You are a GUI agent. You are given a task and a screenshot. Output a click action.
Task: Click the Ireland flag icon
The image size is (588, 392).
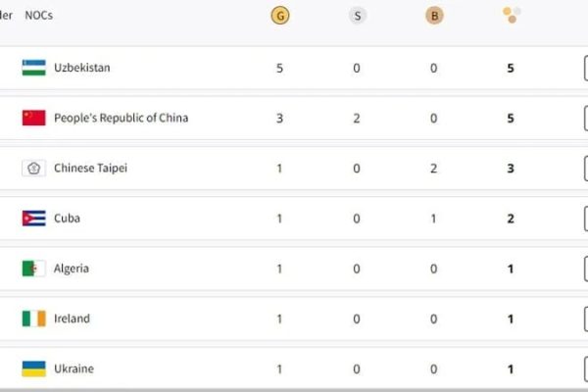[33, 318]
